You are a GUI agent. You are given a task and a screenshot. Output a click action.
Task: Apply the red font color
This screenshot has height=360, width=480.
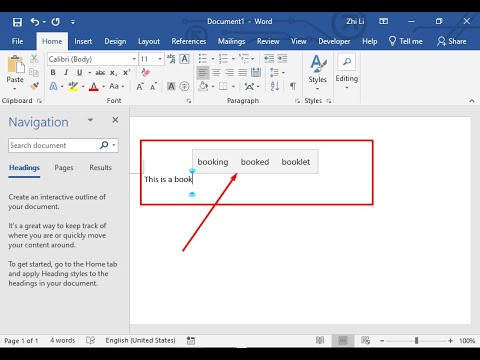click(94, 87)
